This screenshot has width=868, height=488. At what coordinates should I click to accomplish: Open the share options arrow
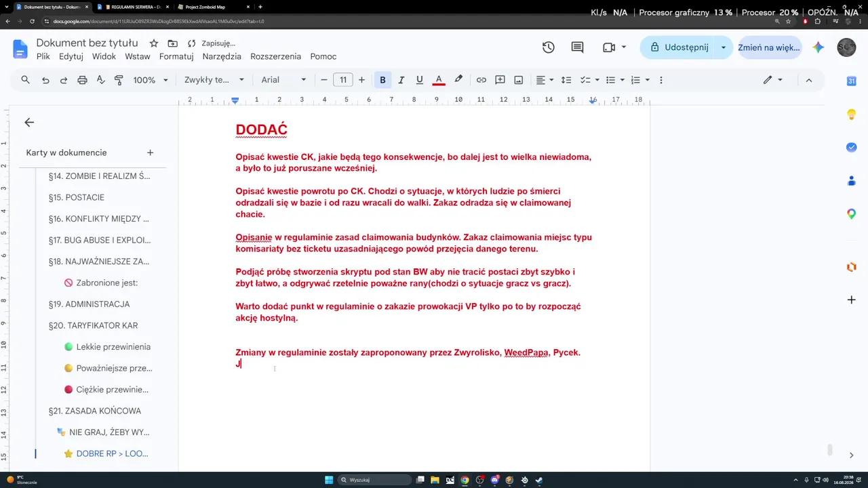(724, 47)
